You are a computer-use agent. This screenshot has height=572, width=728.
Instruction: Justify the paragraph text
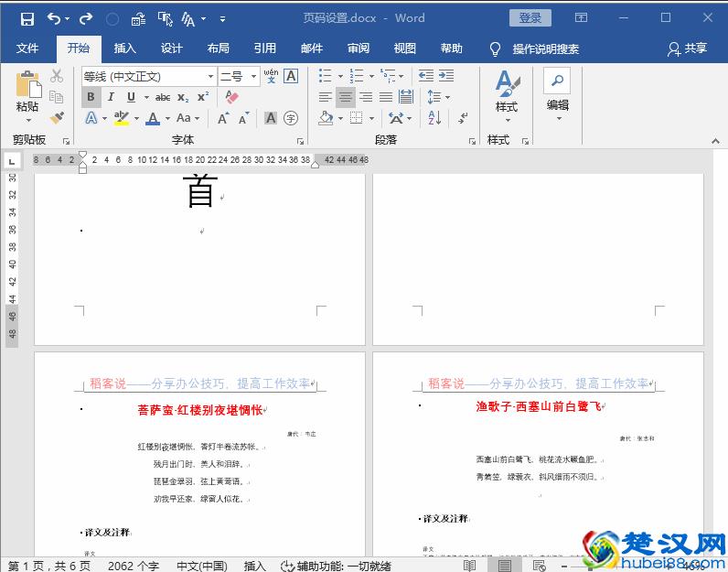point(386,97)
